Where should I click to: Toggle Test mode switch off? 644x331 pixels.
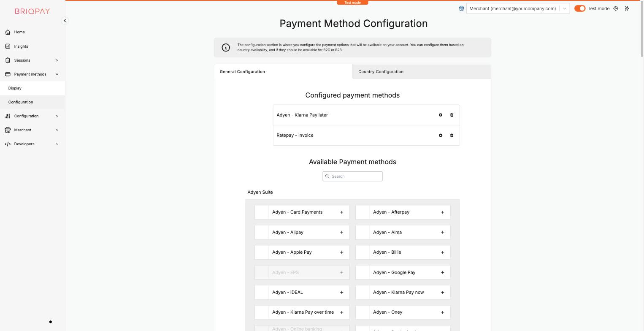coord(580,8)
